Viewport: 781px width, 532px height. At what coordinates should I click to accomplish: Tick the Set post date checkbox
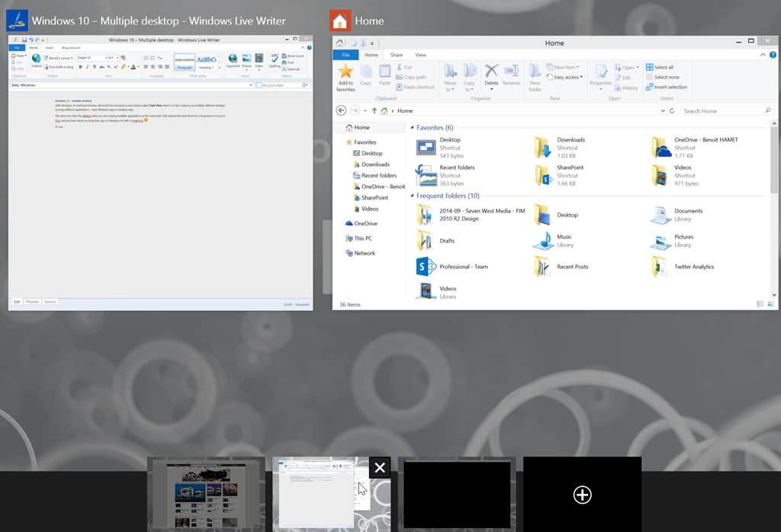pyautogui.click(x=259, y=85)
